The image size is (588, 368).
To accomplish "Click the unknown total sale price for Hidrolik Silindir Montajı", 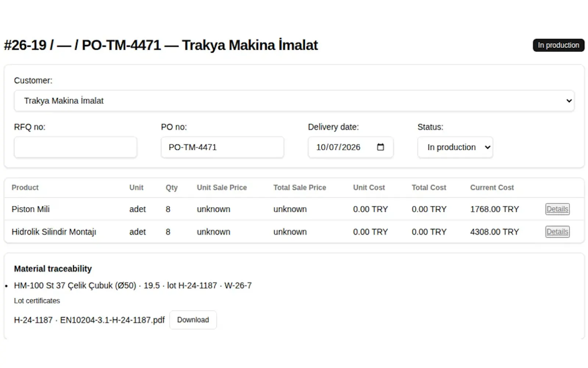I will pos(290,232).
